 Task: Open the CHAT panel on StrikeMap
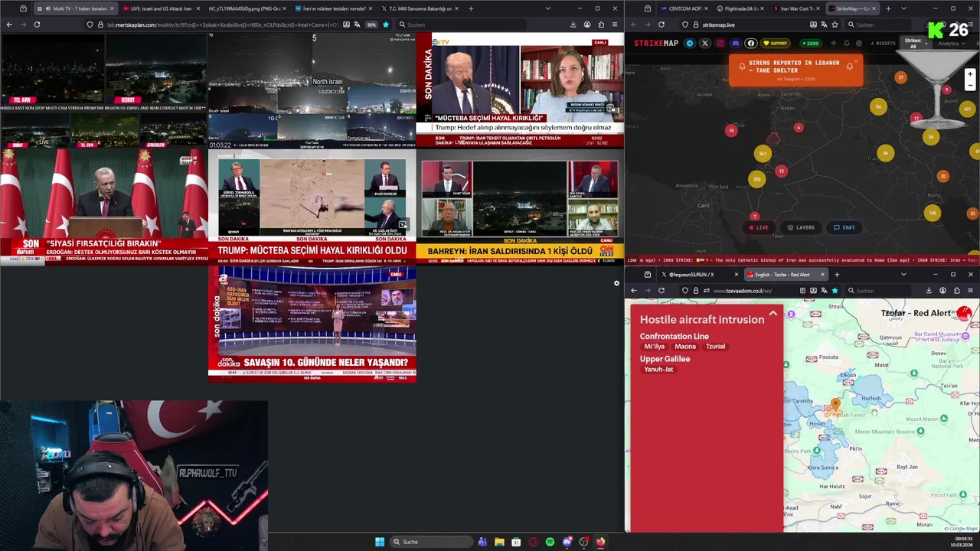(844, 227)
